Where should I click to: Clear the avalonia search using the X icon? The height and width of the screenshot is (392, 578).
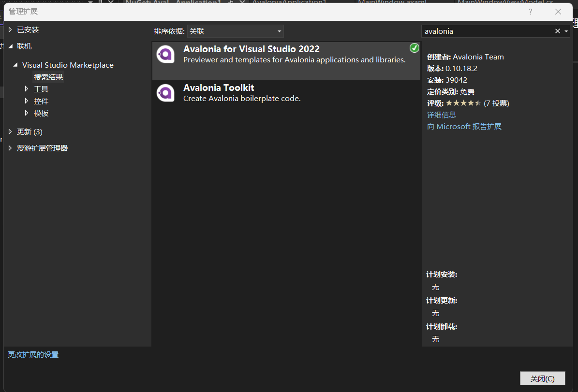[557, 30]
